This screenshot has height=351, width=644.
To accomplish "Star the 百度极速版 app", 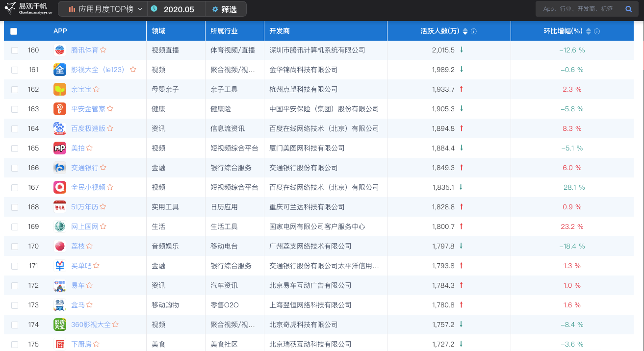I will (110, 128).
